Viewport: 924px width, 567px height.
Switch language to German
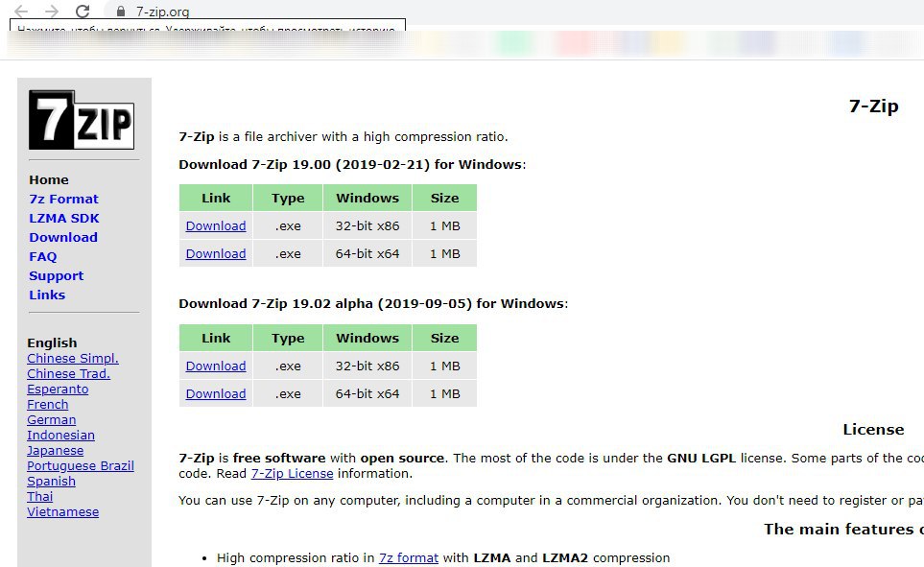tap(51, 419)
